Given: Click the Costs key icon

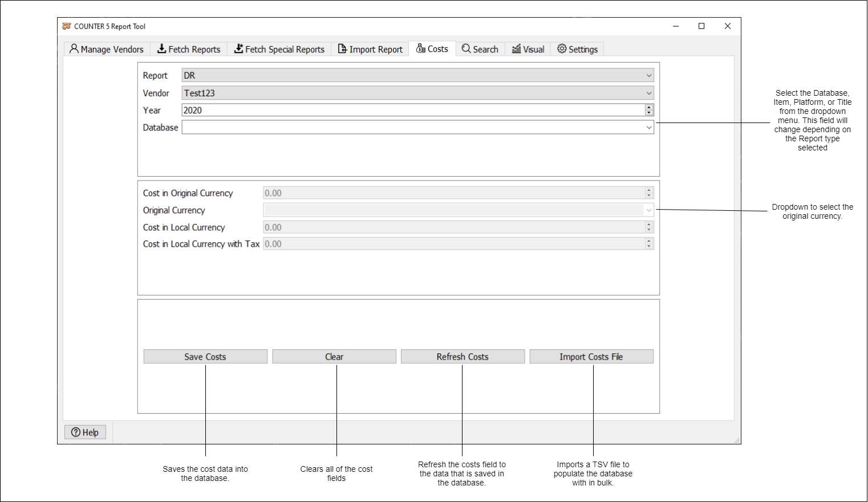Looking at the screenshot, I should click(x=421, y=49).
